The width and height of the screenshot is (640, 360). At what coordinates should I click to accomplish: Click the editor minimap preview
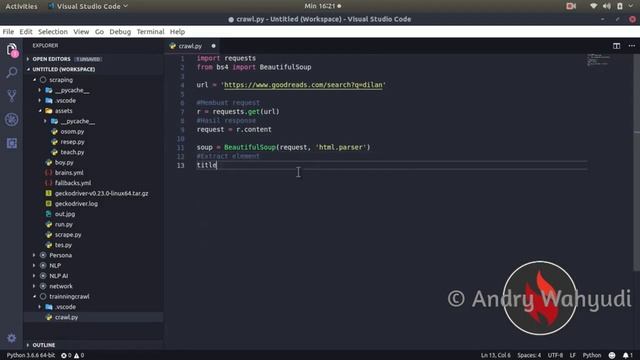[x=599, y=60]
